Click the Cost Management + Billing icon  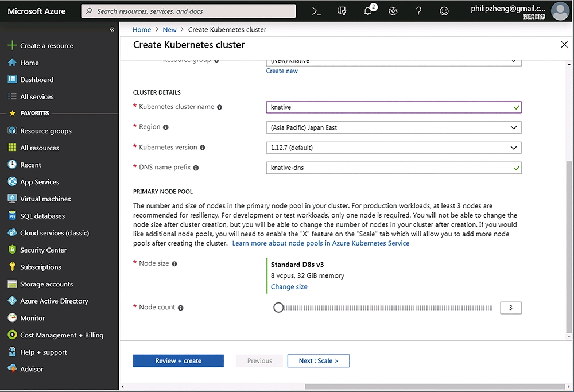pos(12,335)
